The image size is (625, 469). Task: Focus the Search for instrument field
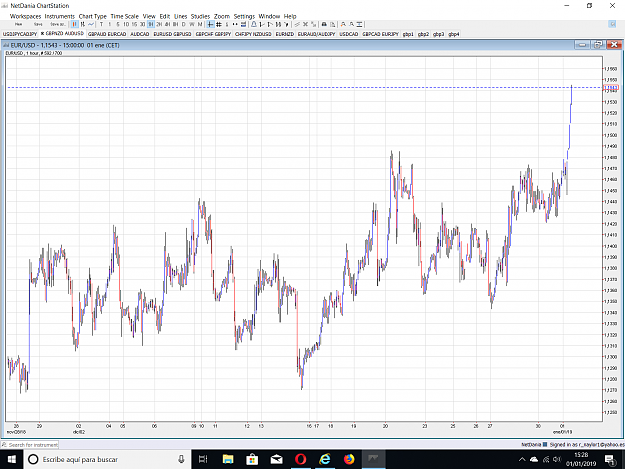[30, 445]
